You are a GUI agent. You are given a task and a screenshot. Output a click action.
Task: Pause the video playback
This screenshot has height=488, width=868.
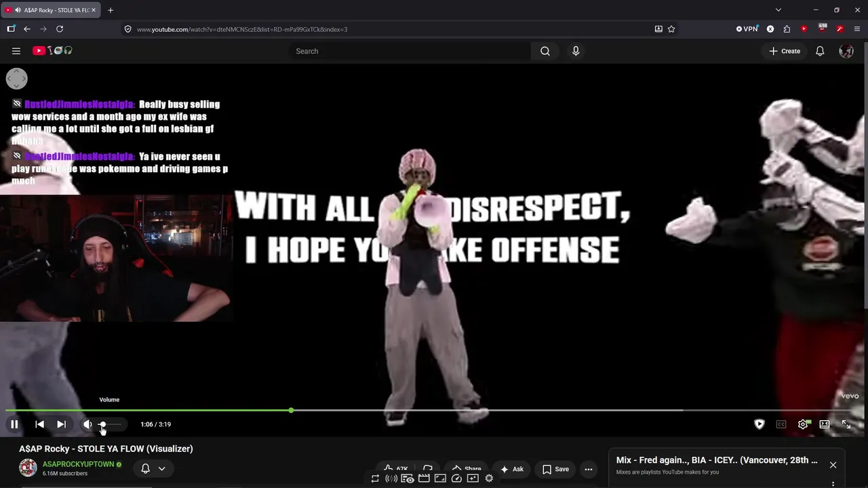click(14, 424)
